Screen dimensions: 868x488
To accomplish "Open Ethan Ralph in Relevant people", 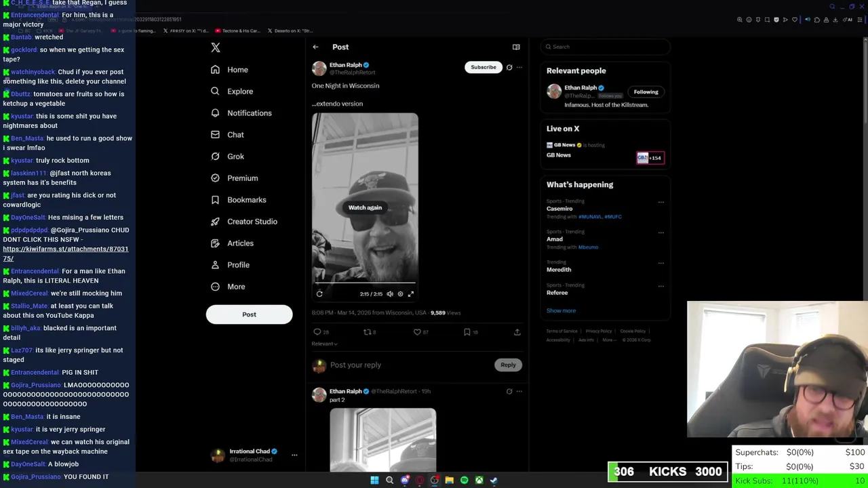I will 580,88.
